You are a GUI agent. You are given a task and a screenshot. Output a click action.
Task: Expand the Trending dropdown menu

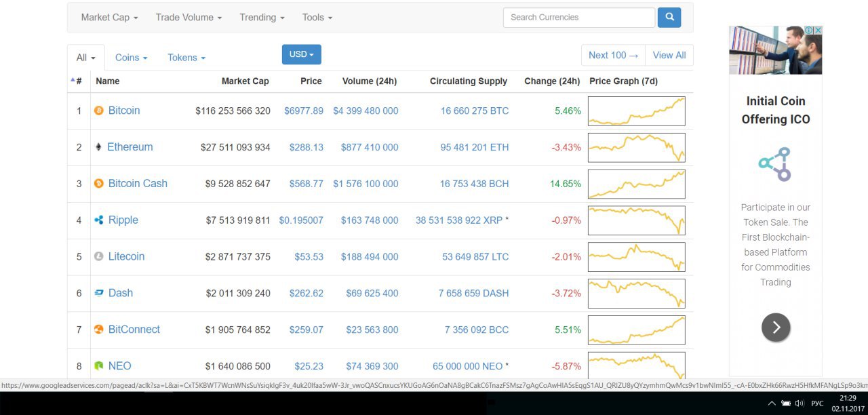(262, 18)
